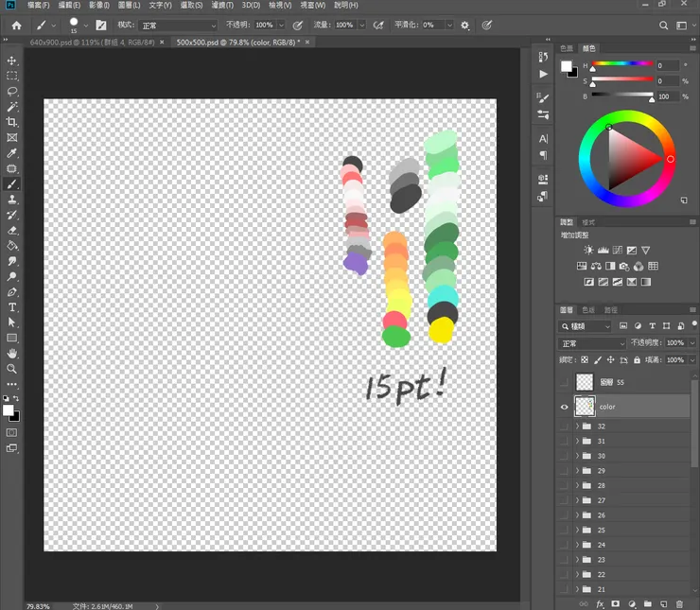Create new layer from Layers panel bottom
700x610 pixels.
click(x=663, y=602)
